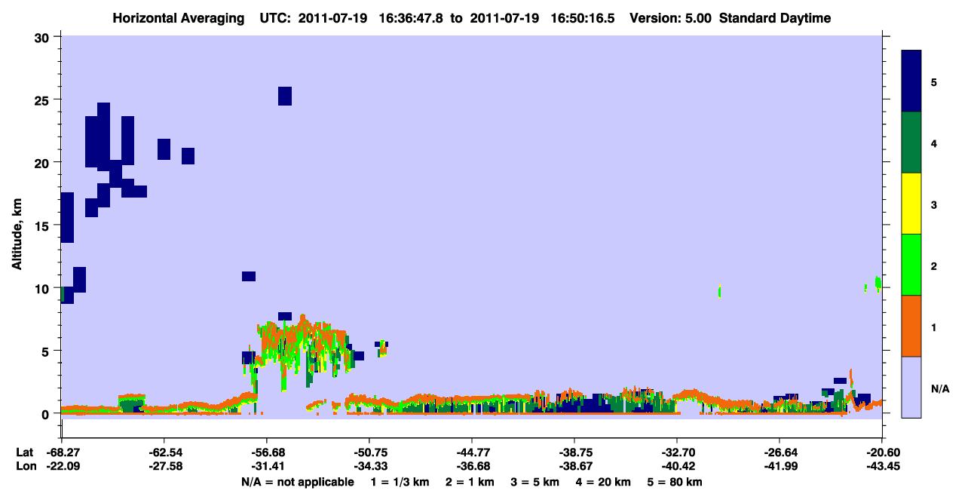The image size is (980, 503).
Task: Click latitude value '-38.75'
Action: tap(574, 452)
